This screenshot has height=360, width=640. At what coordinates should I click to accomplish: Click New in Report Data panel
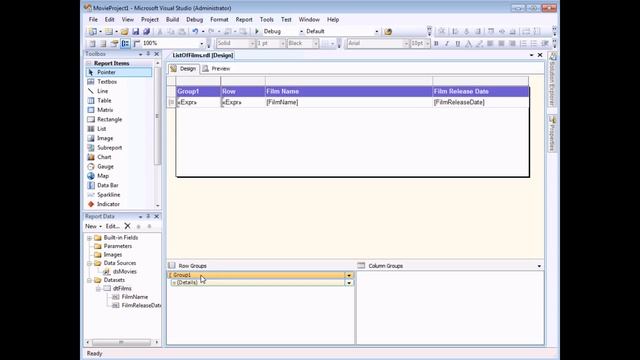point(93,226)
